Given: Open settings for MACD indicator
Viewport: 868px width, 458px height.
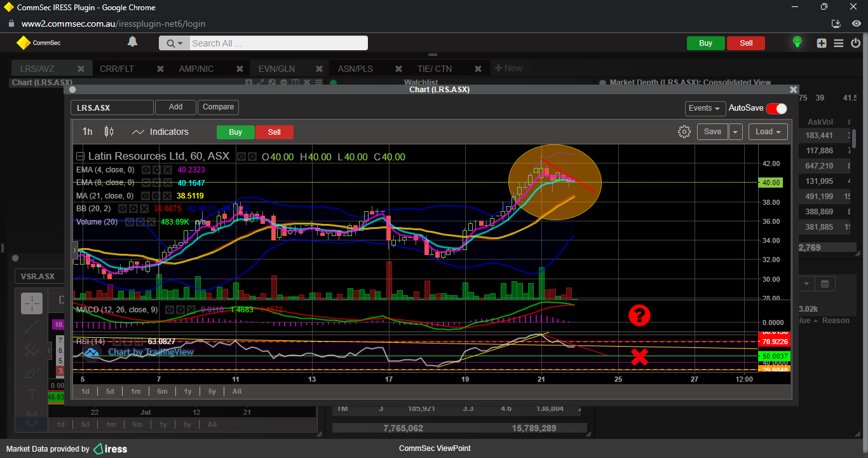Looking at the screenshot, I should [181, 310].
